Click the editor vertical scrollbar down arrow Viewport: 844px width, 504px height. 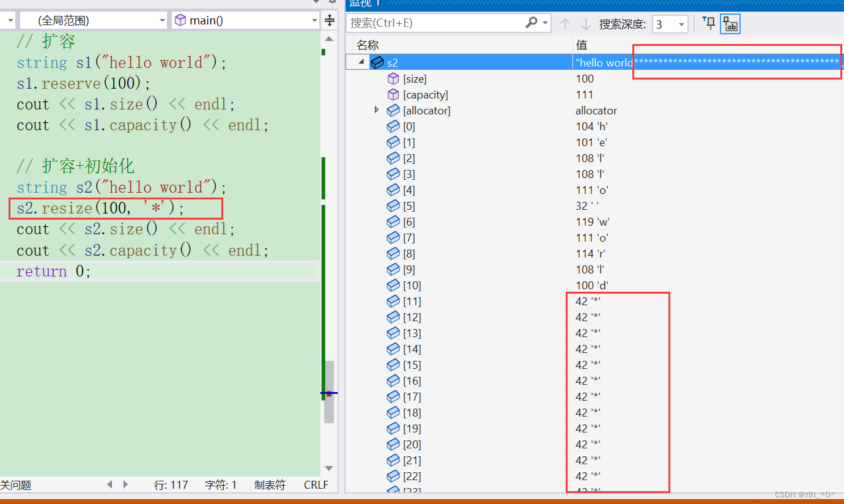coord(329,468)
